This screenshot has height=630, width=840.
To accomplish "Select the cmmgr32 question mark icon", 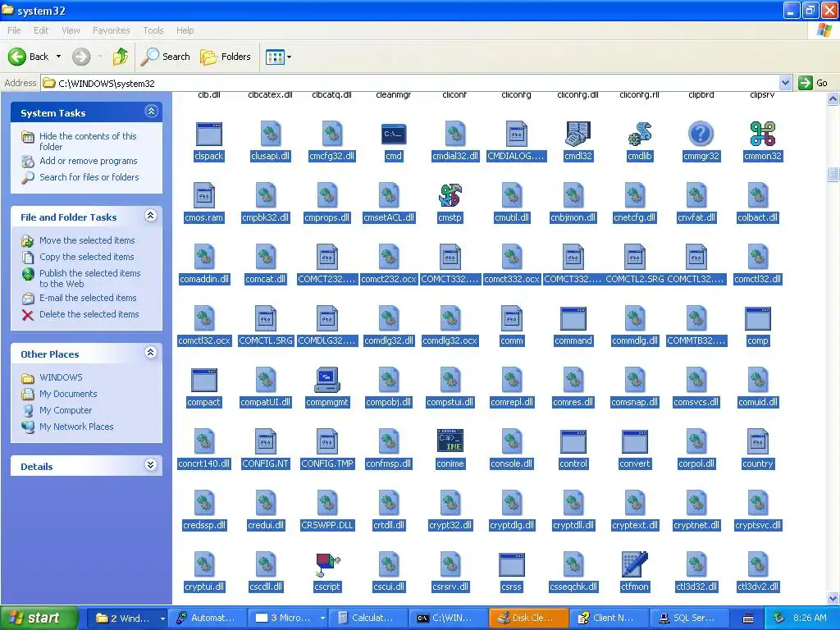I will tap(701, 134).
